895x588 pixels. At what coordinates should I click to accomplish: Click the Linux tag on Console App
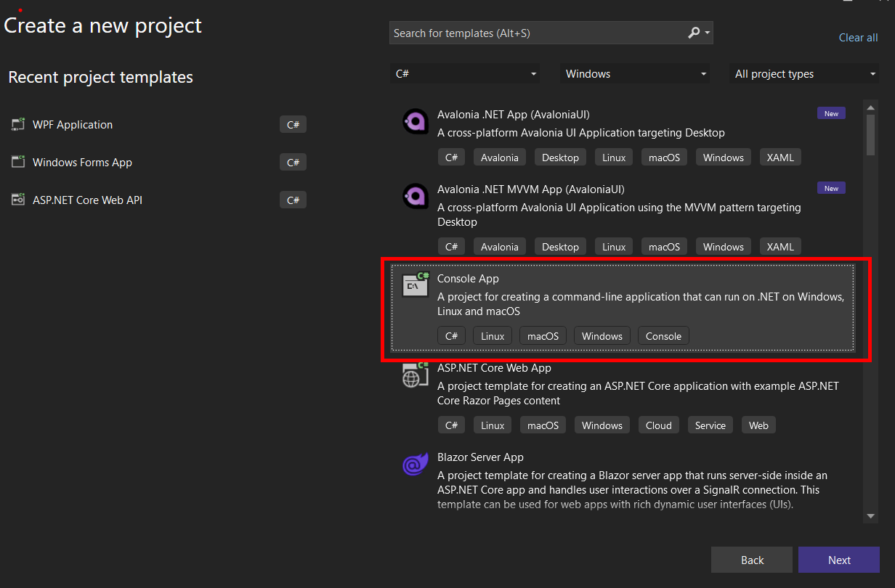tap(492, 335)
